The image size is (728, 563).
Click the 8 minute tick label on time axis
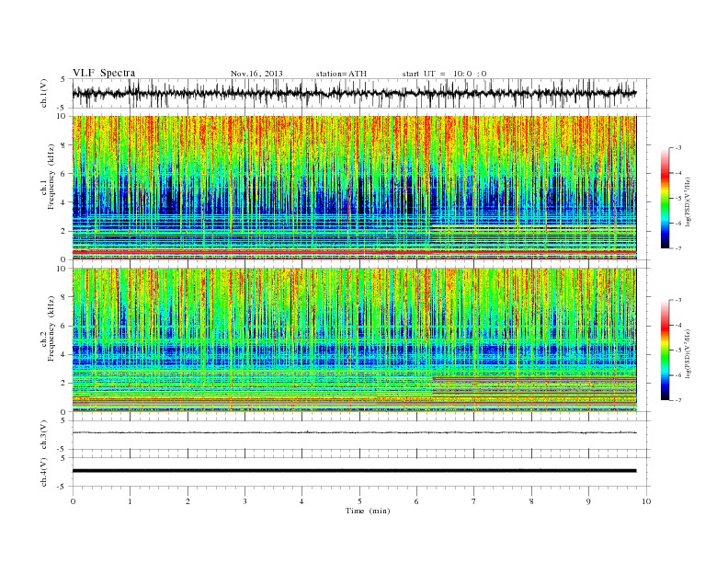point(531,501)
